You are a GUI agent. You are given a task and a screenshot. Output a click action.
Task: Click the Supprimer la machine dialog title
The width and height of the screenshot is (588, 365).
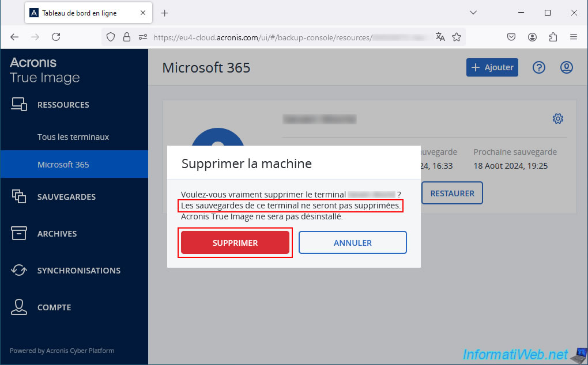click(x=246, y=164)
